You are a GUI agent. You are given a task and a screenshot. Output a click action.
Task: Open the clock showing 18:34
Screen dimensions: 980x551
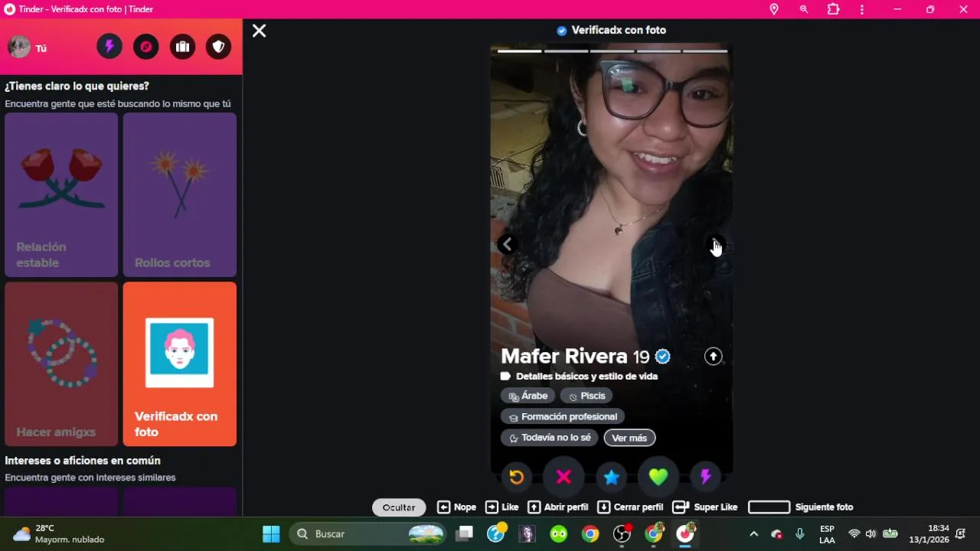point(929,534)
